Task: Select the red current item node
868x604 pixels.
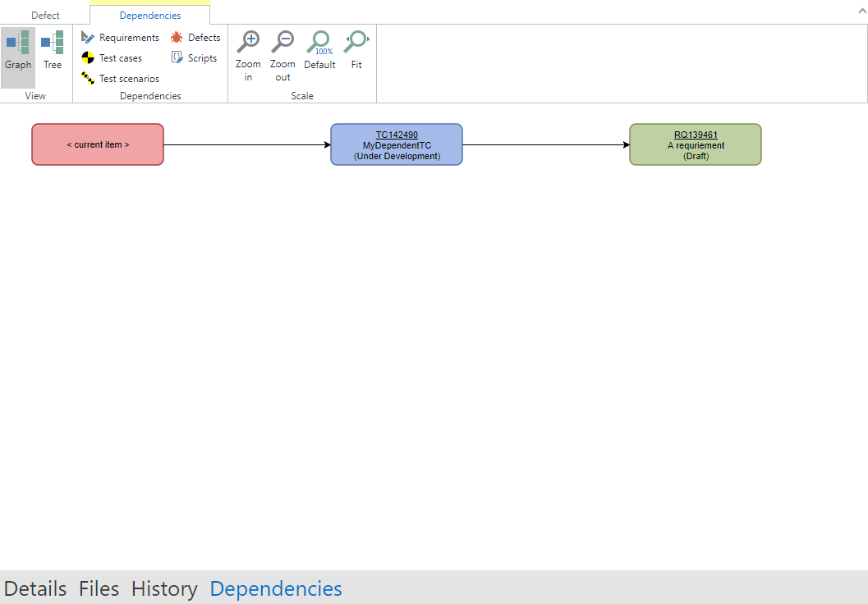Action: [98, 144]
